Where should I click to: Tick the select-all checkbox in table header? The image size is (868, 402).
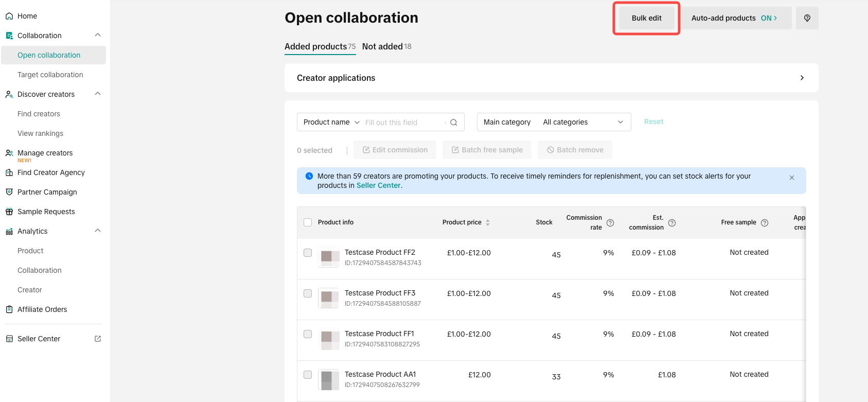pos(308,222)
